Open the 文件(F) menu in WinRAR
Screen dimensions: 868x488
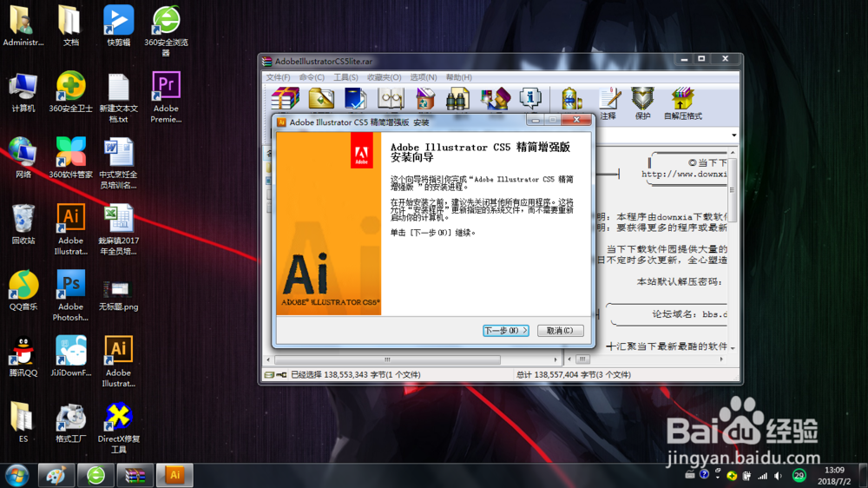tap(278, 77)
